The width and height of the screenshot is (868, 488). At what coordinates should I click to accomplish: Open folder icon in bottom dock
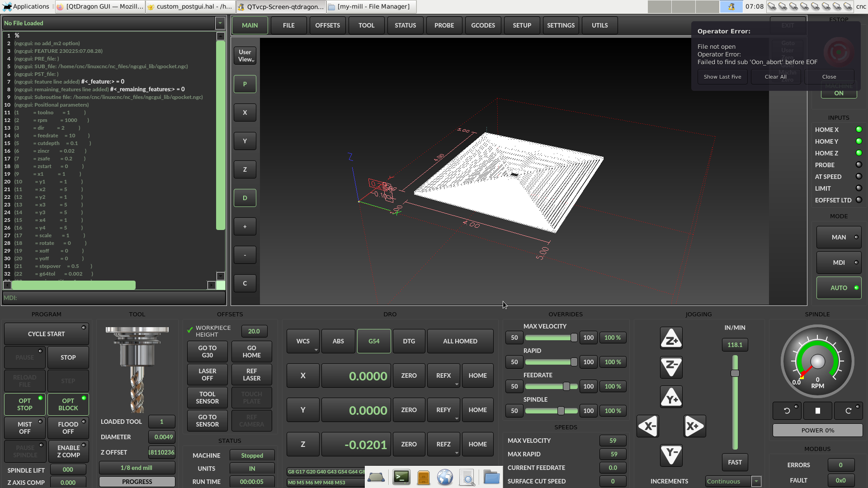pyautogui.click(x=491, y=477)
